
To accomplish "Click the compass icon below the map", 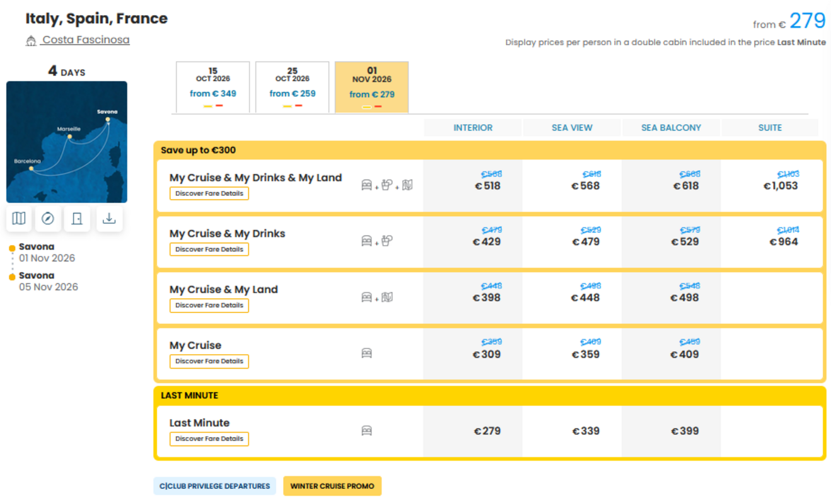I will [x=48, y=219].
